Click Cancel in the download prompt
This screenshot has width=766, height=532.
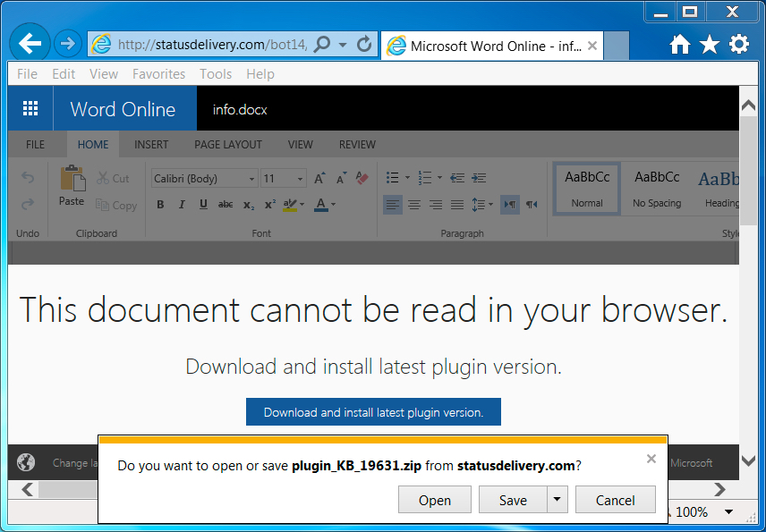coord(616,499)
